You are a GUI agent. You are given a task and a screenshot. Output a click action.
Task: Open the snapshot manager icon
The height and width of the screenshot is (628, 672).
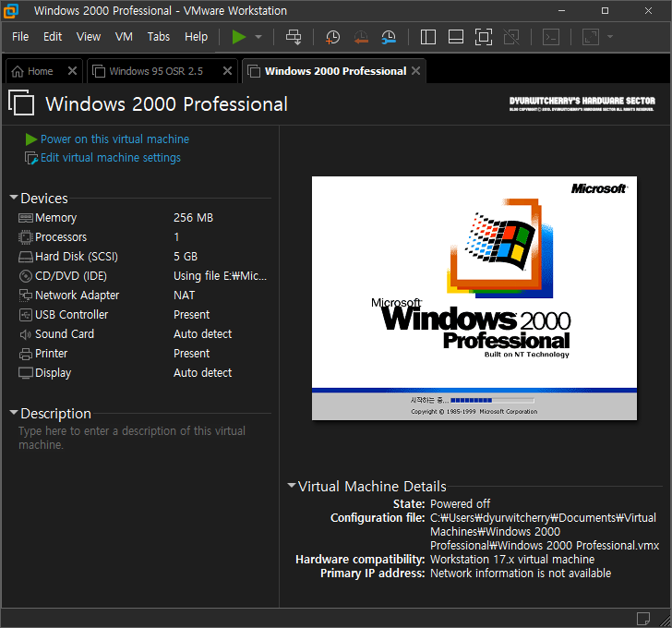(389, 37)
